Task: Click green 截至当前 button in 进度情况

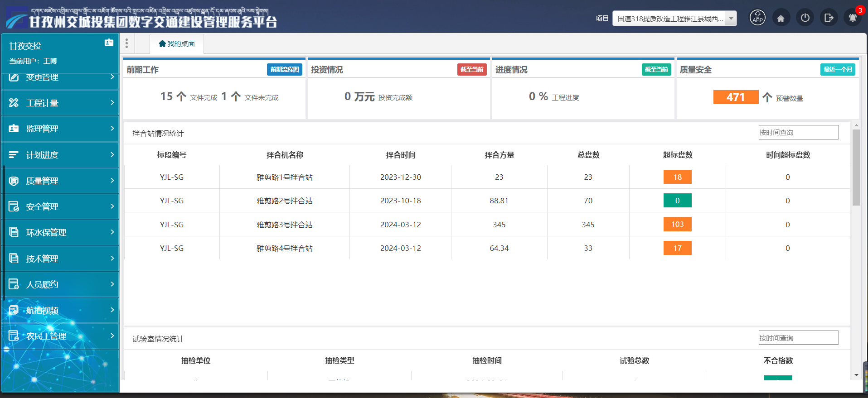Action: click(x=656, y=69)
